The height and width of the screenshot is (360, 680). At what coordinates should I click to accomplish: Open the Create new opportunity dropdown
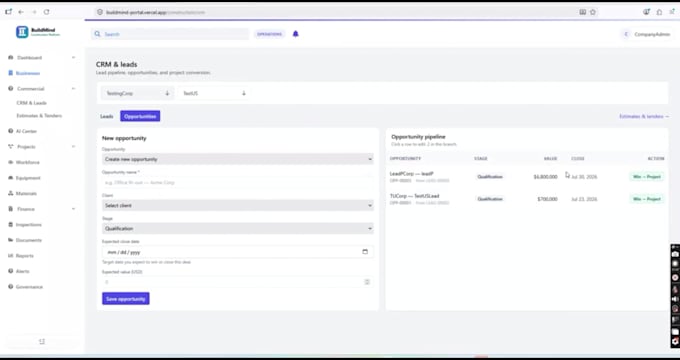238,159
